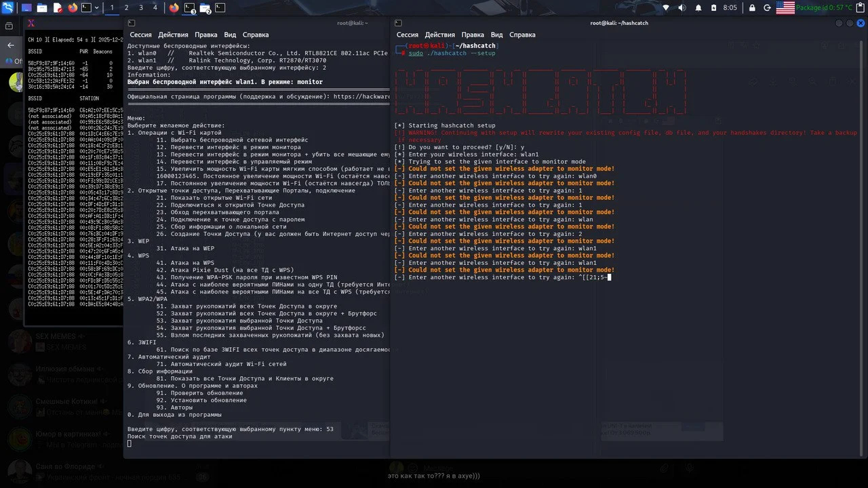Open Сессия menu in hashcatch terminal

[x=407, y=35]
